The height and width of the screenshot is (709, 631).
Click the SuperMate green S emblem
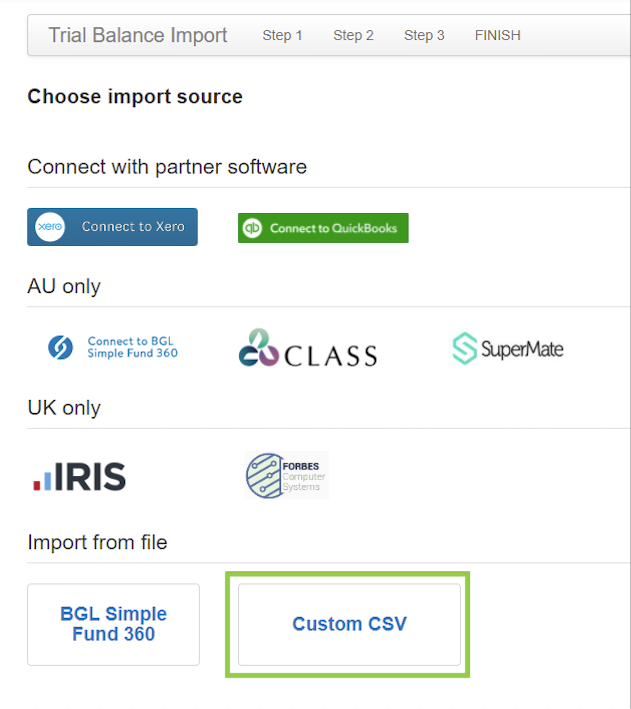[x=465, y=349]
